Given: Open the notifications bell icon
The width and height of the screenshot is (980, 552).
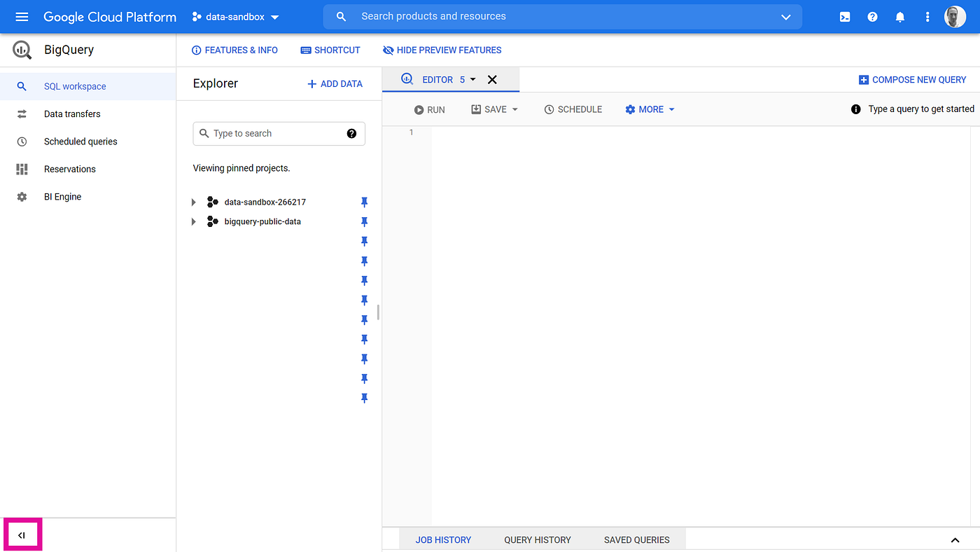Looking at the screenshot, I should click(900, 16).
